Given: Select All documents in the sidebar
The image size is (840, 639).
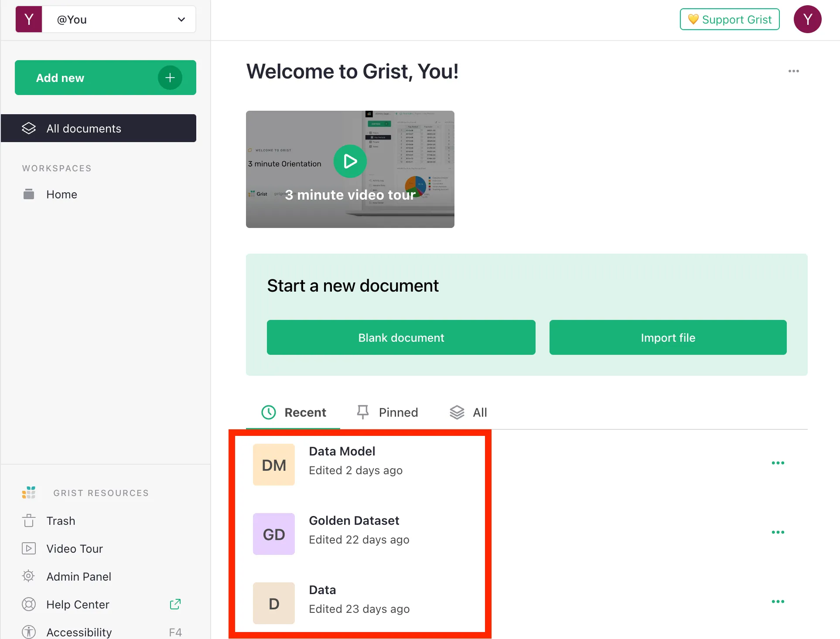Looking at the screenshot, I should (99, 128).
